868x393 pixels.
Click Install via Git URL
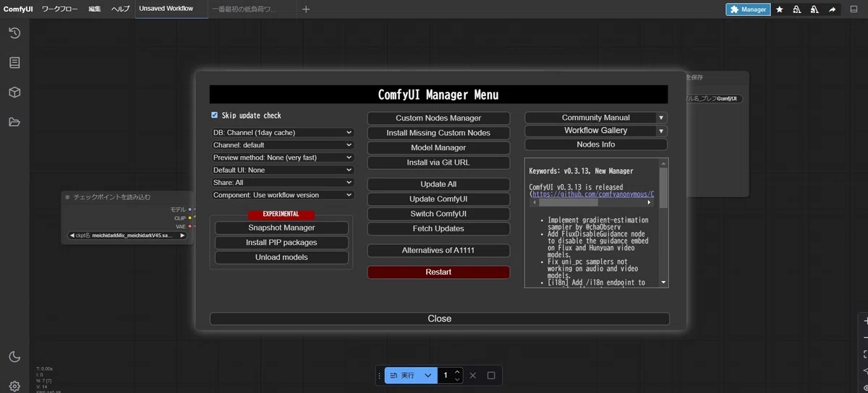click(x=438, y=163)
